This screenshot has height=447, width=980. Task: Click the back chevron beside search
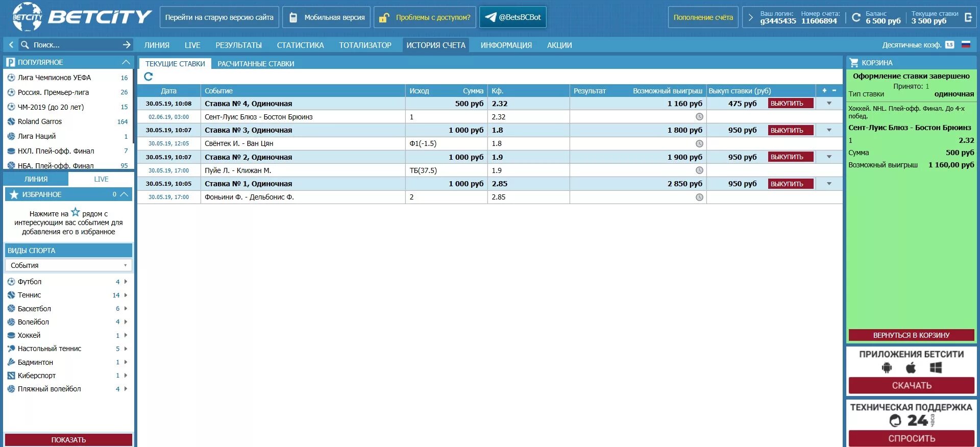(x=11, y=45)
